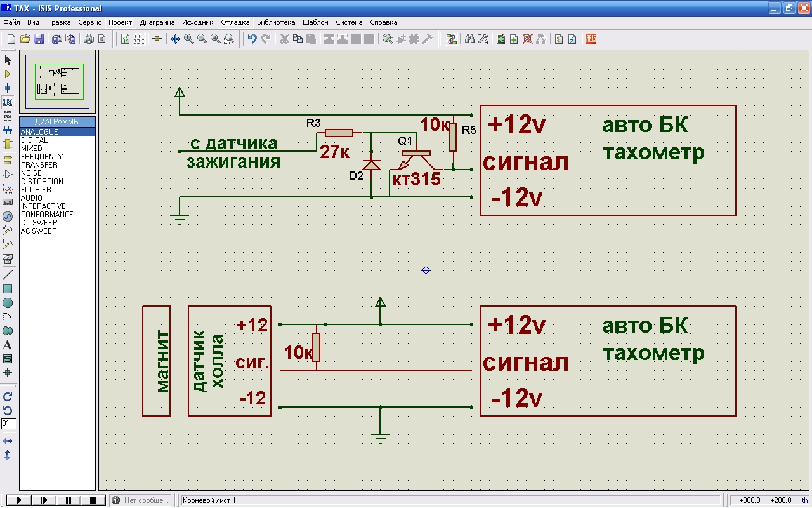Open the Библиотека menu
Image resolution: width=812 pixels, height=508 pixels.
(x=275, y=22)
